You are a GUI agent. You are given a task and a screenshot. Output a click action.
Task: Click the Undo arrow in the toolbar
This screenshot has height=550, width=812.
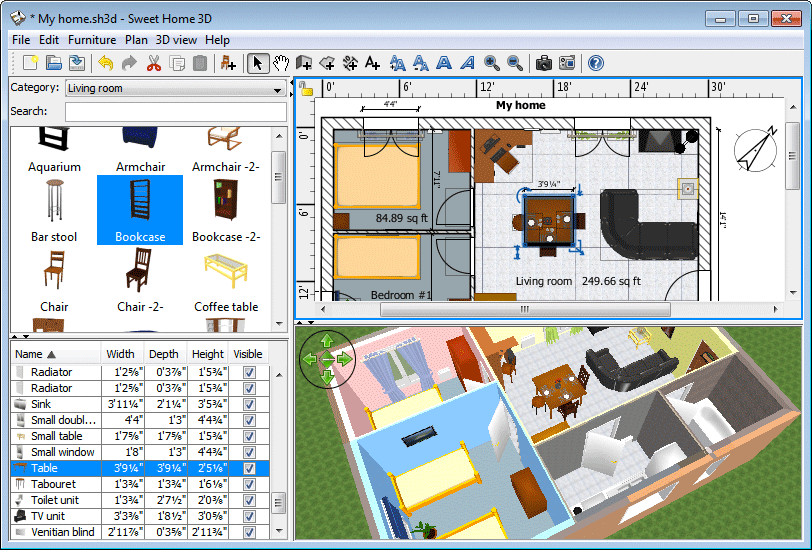pyautogui.click(x=106, y=63)
